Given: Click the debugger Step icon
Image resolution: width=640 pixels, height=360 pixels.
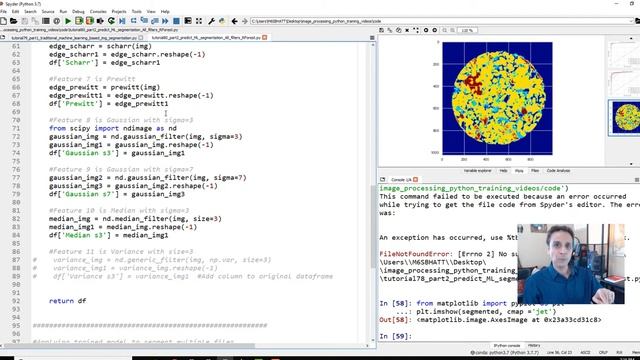Looking at the screenshot, I should (133, 21).
